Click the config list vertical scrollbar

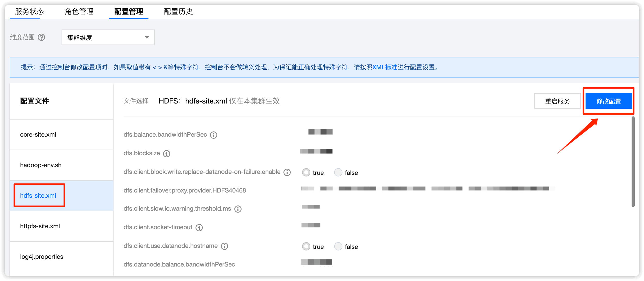pos(633,162)
